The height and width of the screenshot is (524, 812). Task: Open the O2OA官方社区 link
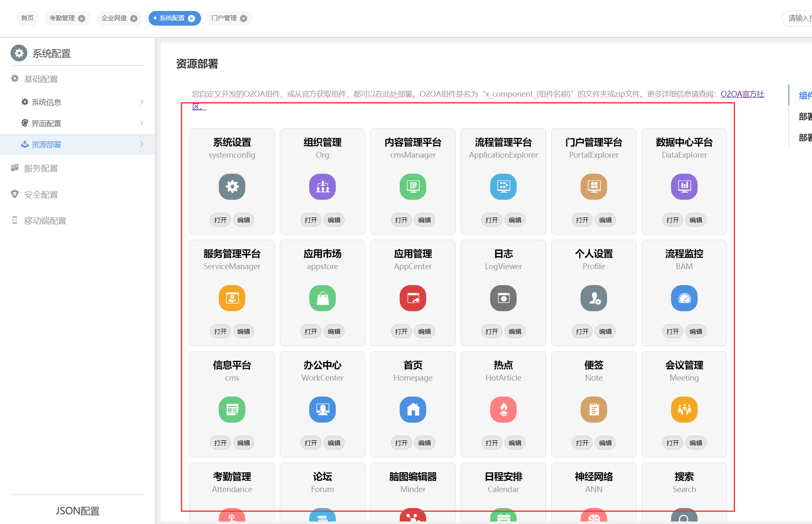[742, 94]
